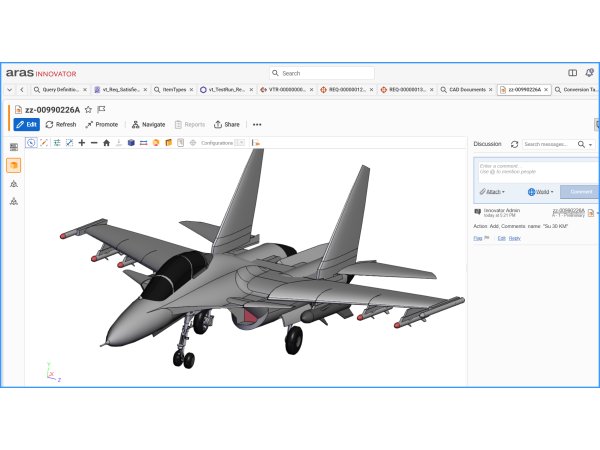Refresh the Discussion panel messages
600x450 pixels.
(514, 144)
